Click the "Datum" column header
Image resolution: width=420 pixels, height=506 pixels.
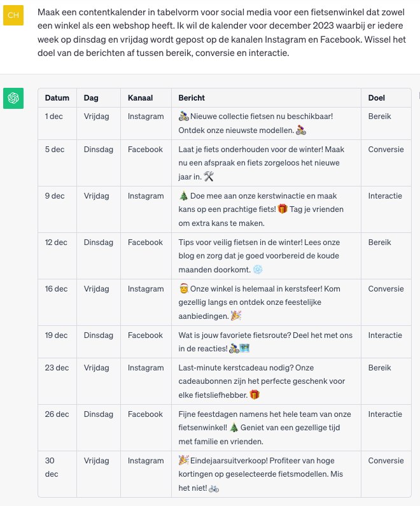coord(57,98)
